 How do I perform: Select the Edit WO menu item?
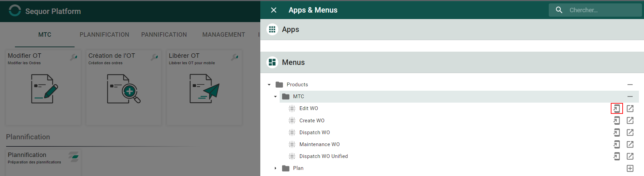308,108
